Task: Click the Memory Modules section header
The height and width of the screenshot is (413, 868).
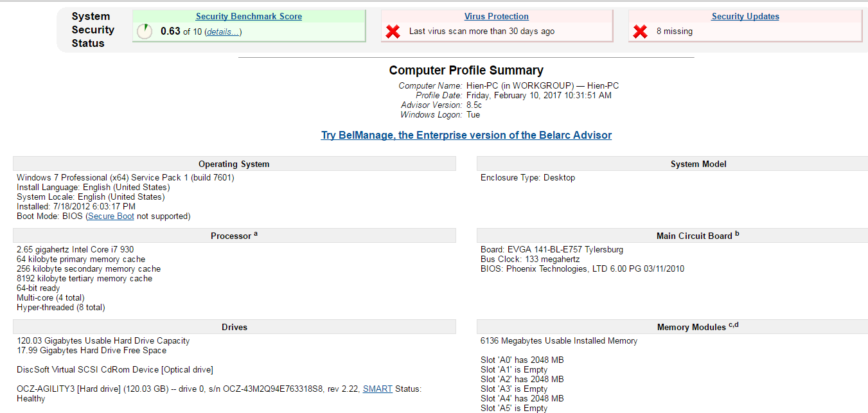Action: [673, 327]
